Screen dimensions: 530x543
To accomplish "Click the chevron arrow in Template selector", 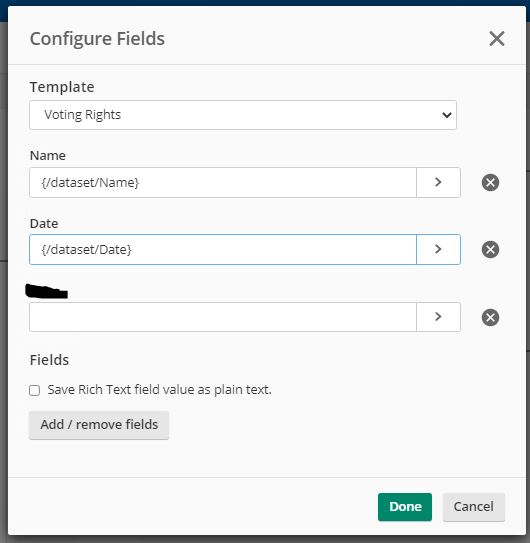I will 447,115.
